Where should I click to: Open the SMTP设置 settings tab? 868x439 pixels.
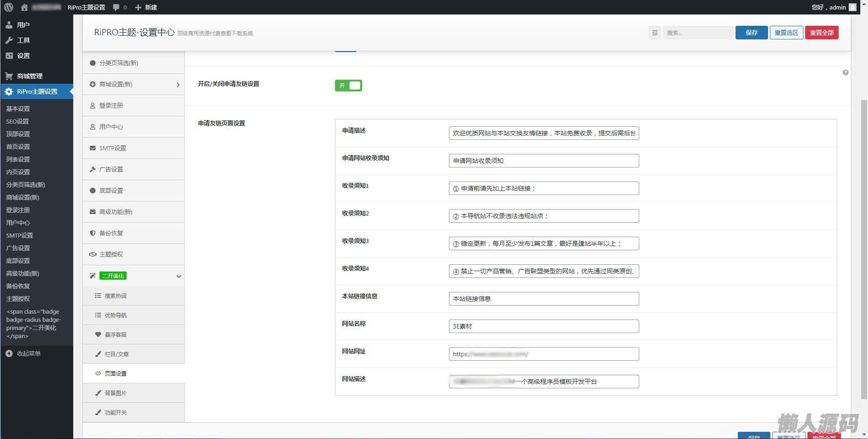coord(113,148)
